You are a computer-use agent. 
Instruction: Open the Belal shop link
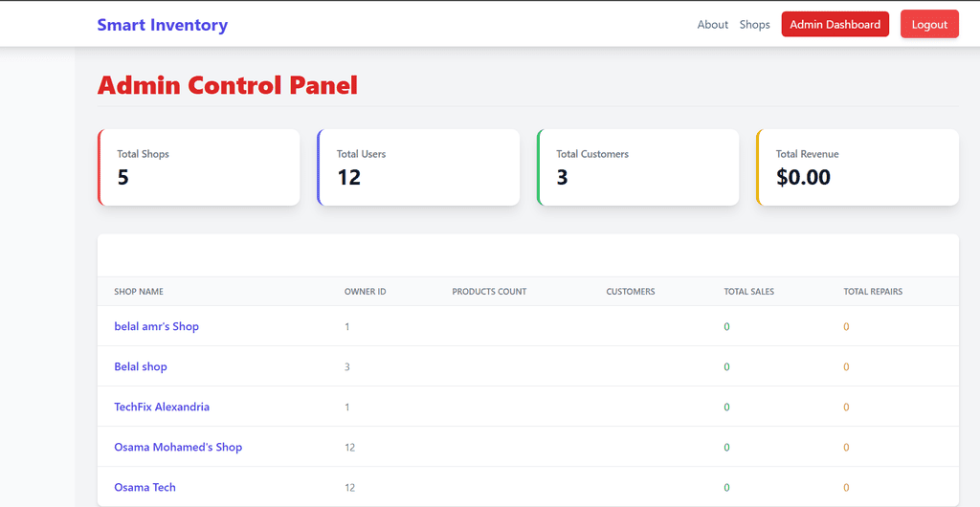coord(141,367)
